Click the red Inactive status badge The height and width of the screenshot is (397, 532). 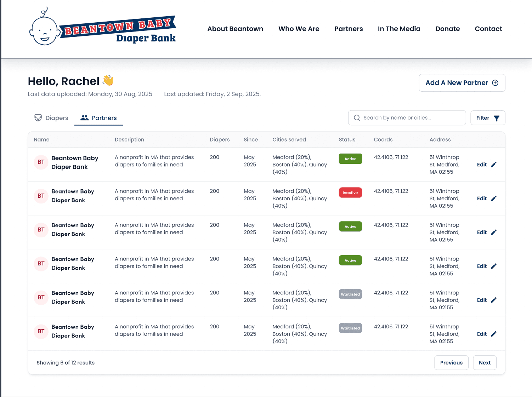coord(350,193)
